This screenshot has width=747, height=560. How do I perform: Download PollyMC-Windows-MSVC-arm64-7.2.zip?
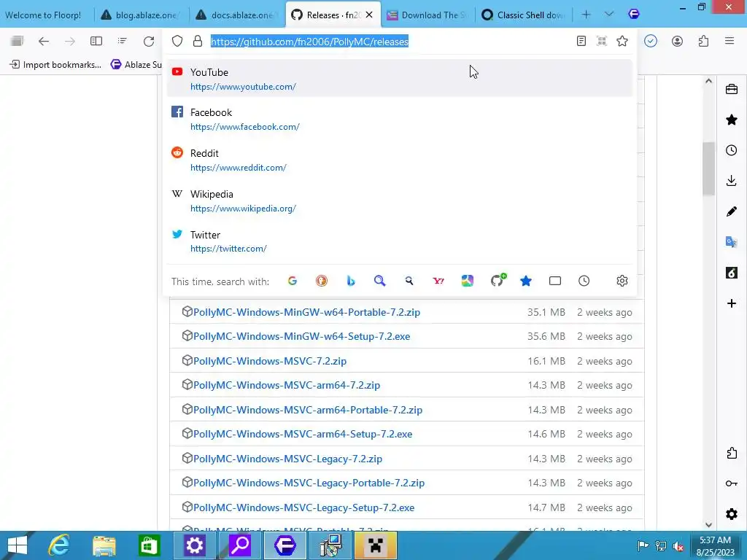tap(286, 385)
